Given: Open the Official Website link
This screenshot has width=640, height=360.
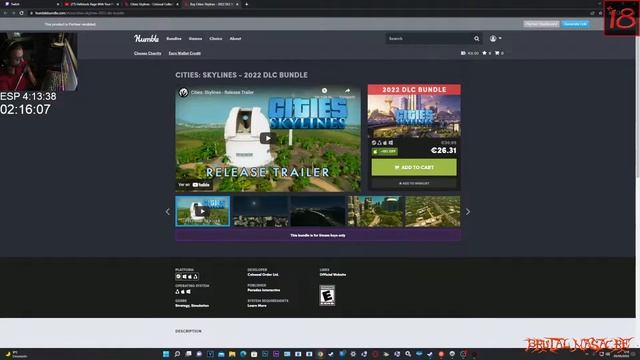Looking at the screenshot, I should click(333, 275).
